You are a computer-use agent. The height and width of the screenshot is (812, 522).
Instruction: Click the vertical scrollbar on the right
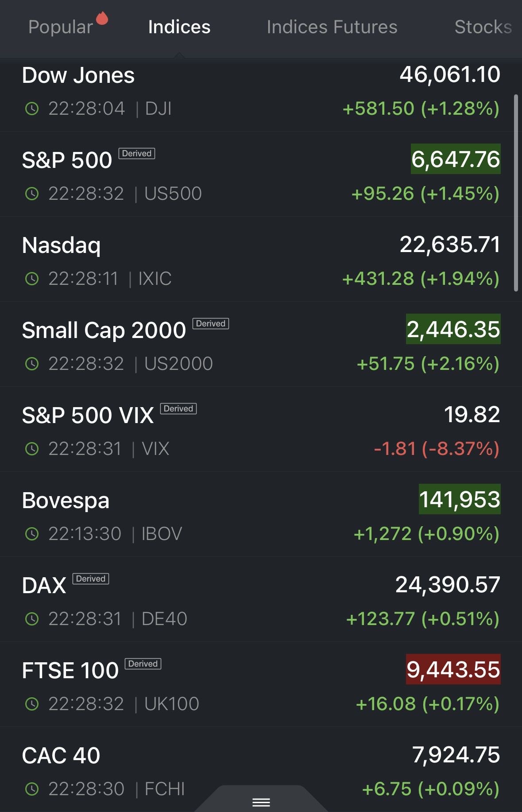[x=516, y=193]
